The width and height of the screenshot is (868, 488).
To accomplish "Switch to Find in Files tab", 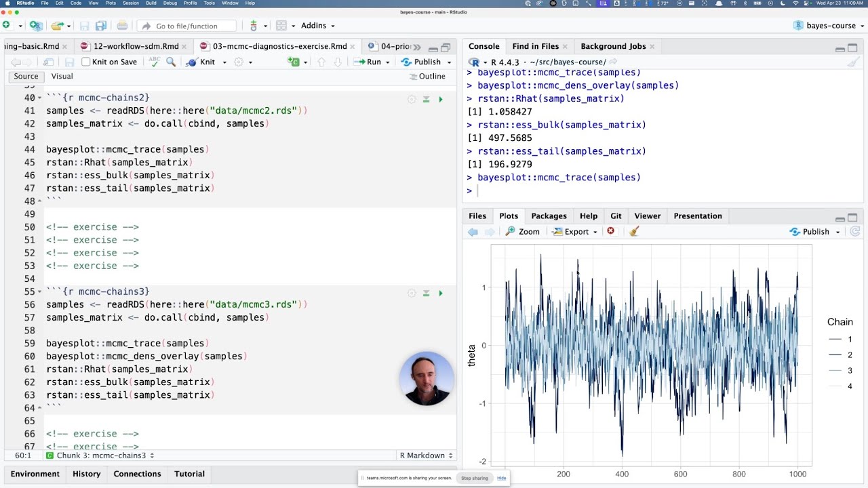I will pyautogui.click(x=535, y=46).
